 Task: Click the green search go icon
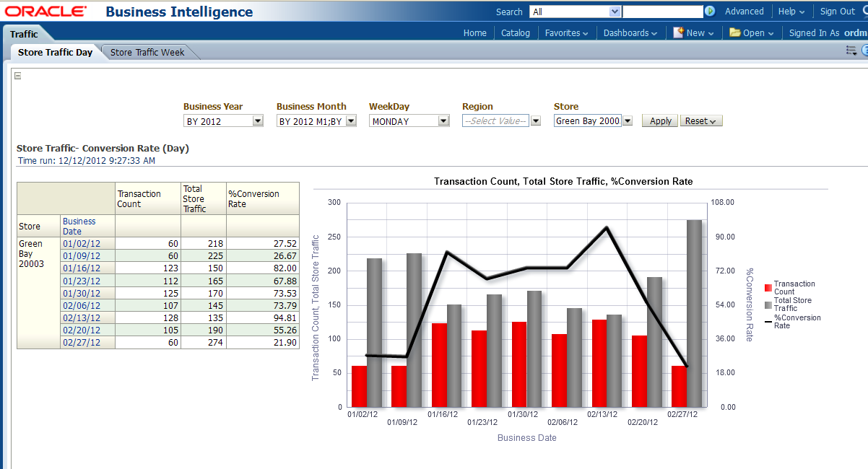pyautogui.click(x=710, y=12)
